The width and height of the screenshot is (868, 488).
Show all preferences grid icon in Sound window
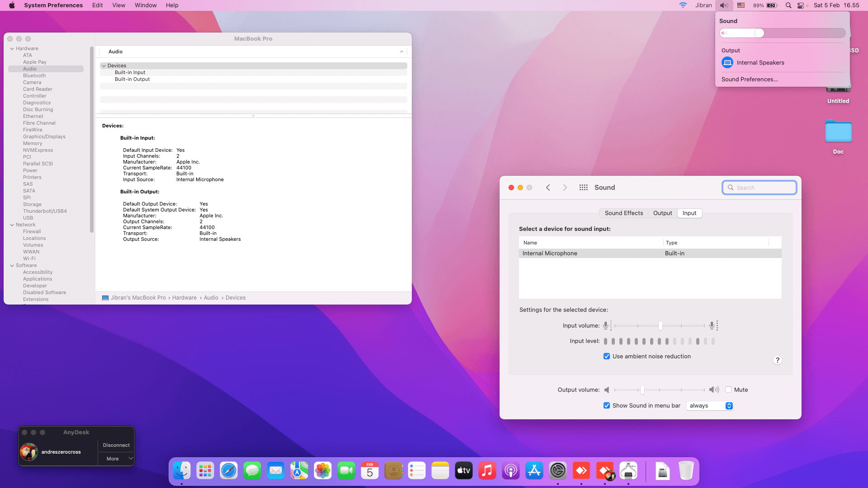[x=584, y=188]
